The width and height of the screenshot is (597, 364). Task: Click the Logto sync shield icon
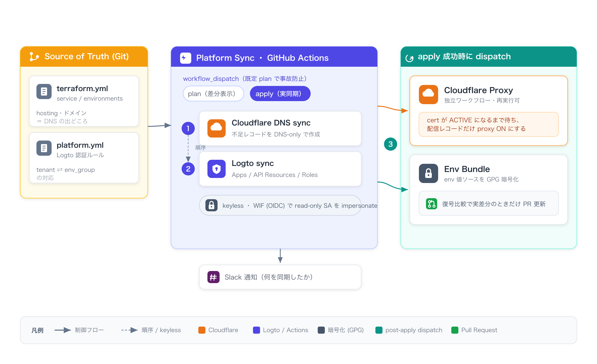[x=217, y=169]
